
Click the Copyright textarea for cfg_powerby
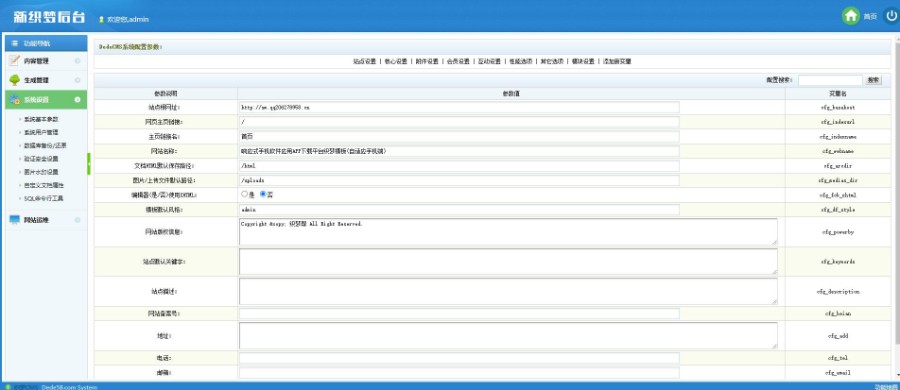(x=509, y=231)
